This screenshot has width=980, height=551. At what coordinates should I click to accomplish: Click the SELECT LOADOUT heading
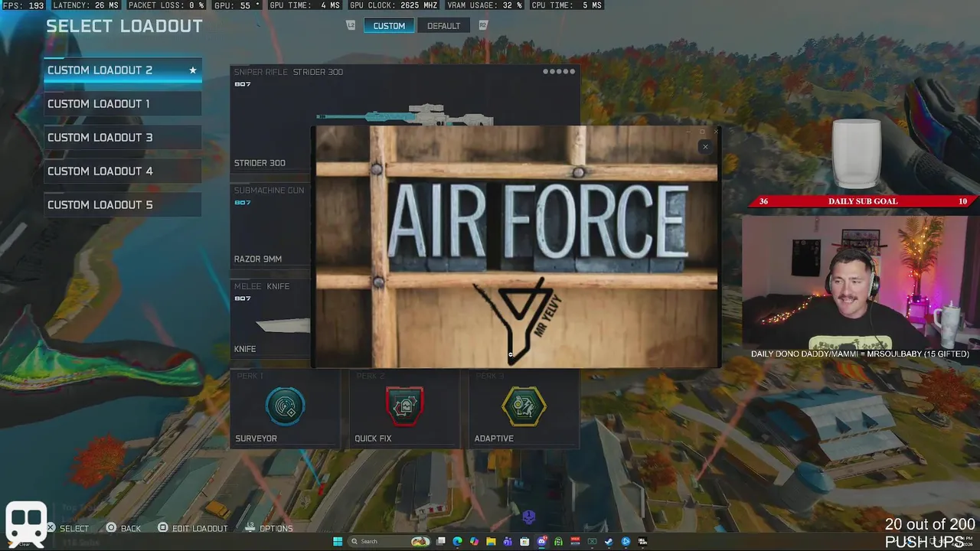click(124, 26)
